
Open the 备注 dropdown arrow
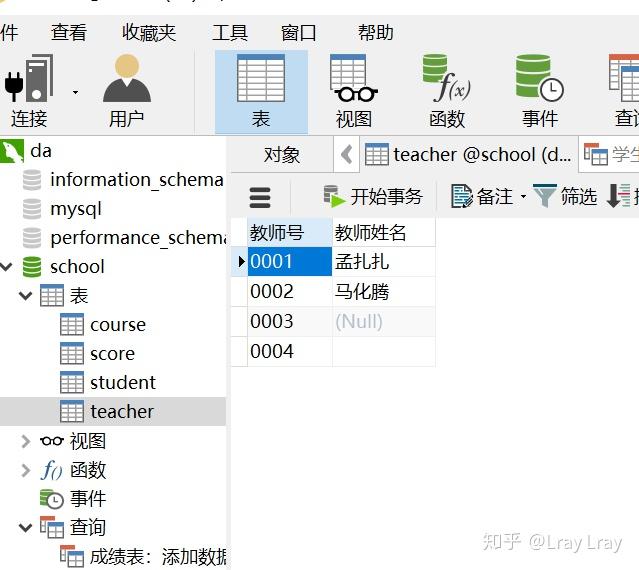tap(523, 197)
